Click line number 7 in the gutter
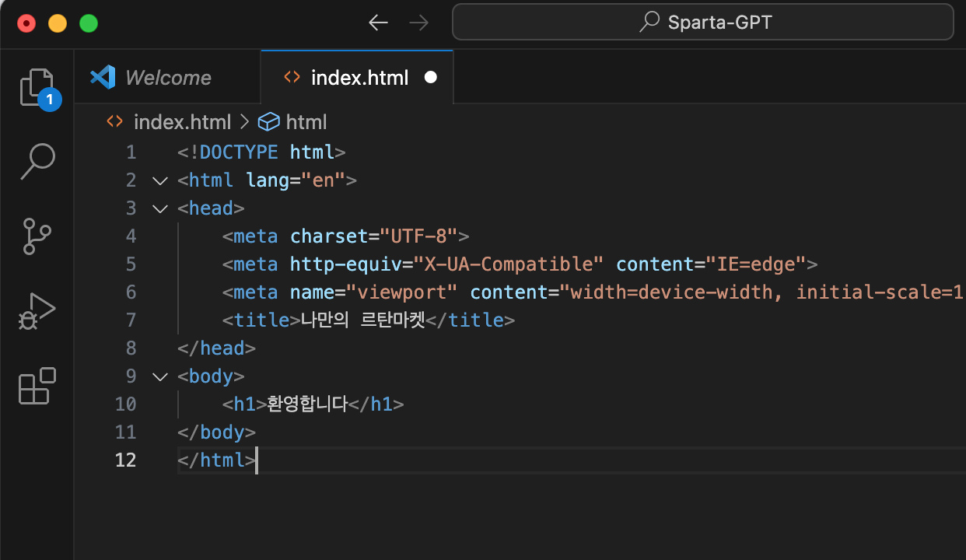The height and width of the screenshot is (560, 966). tap(131, 320)
